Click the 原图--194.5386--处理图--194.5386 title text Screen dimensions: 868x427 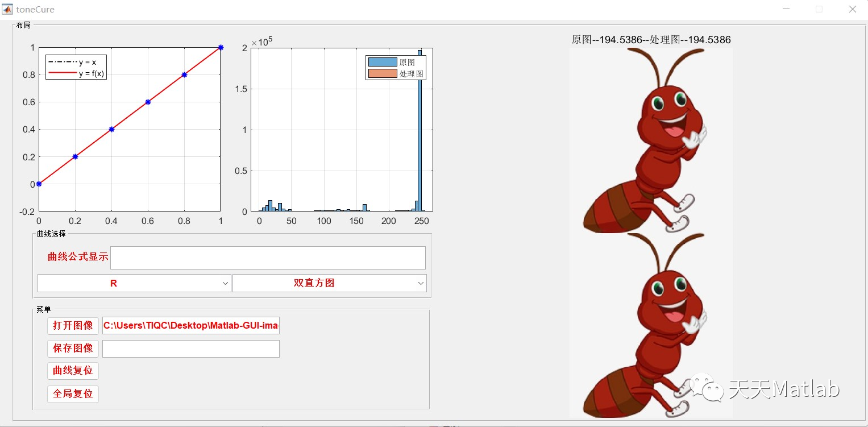(651, 40)
